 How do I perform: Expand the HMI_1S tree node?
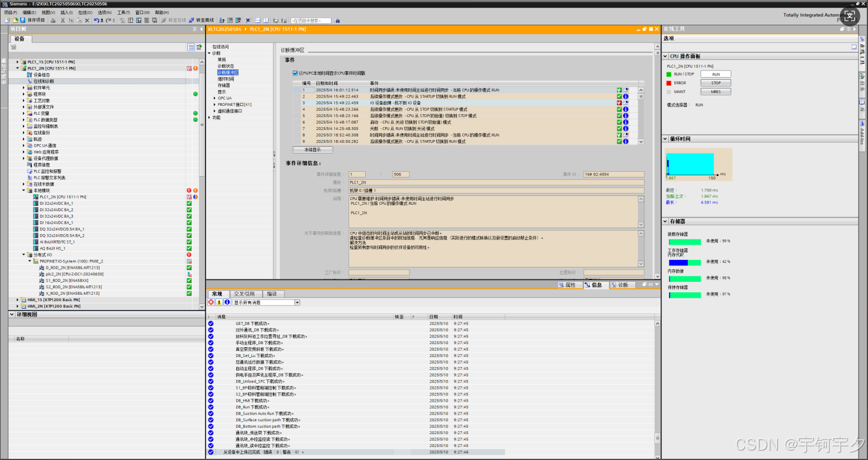[18, 299]
